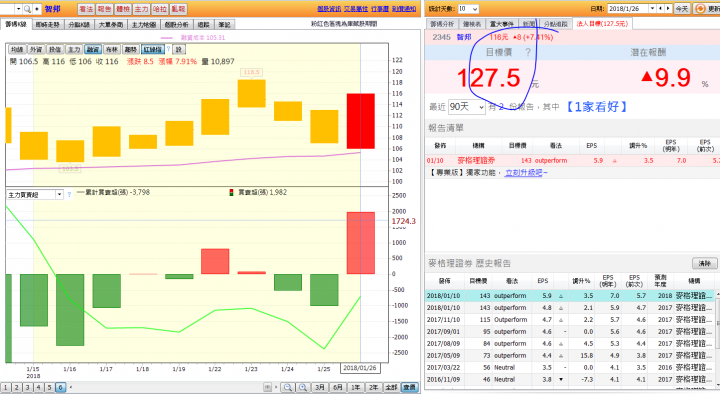Turn off the highlighted 紅綠燈 indicator

click(x=152, y=49)
